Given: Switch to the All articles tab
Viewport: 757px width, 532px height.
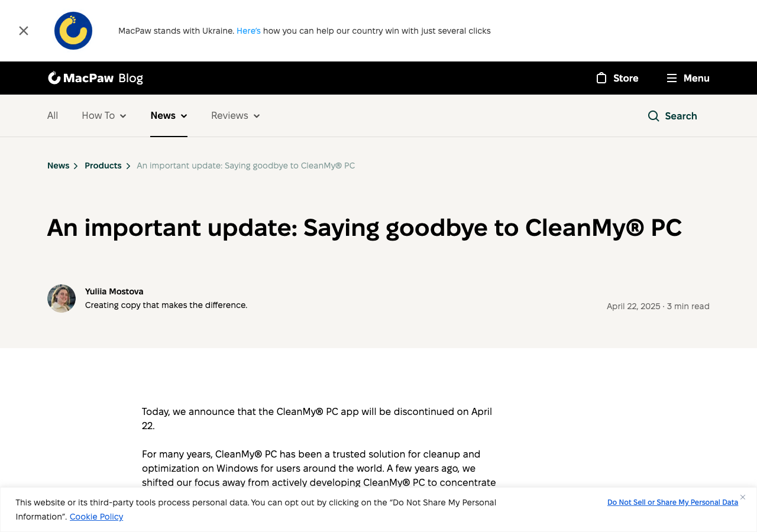Looking at the screenshot, I should point(53,116).
